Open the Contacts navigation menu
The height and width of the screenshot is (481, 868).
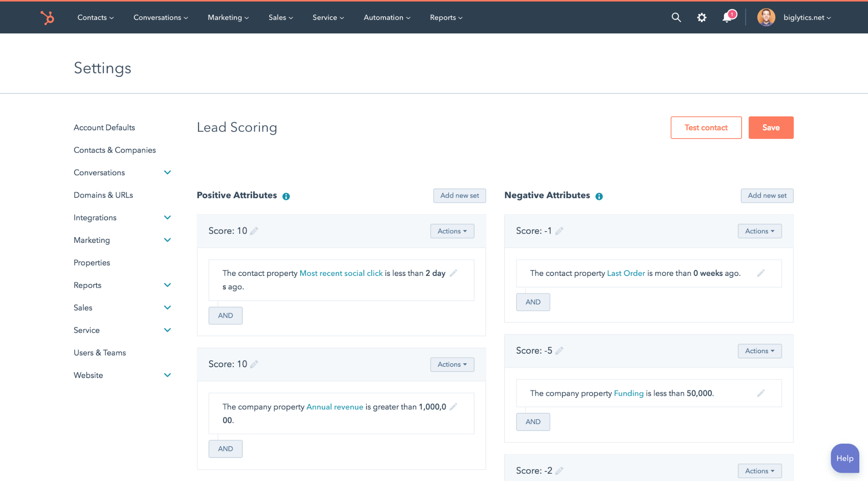point(95,17)
